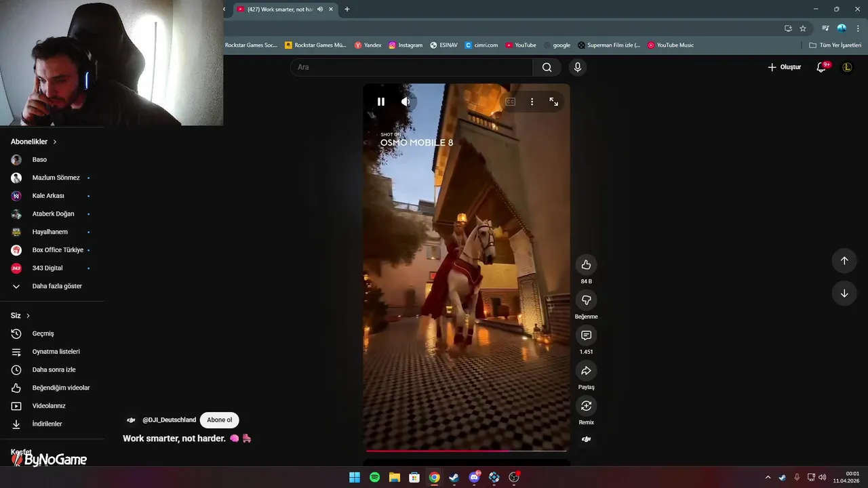
Task: Open the Shorts three-dot more options menu
Action: pos(532,102)
